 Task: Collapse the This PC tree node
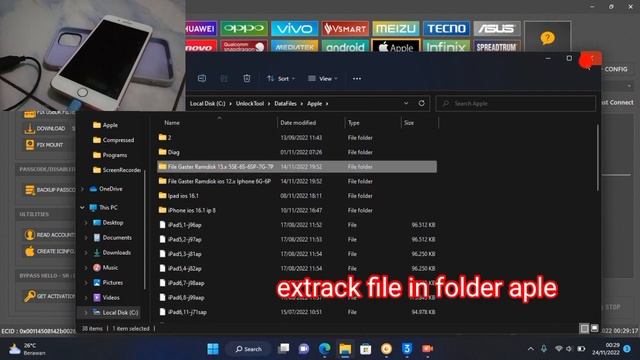pyautogui.click(x=83, y=208)
